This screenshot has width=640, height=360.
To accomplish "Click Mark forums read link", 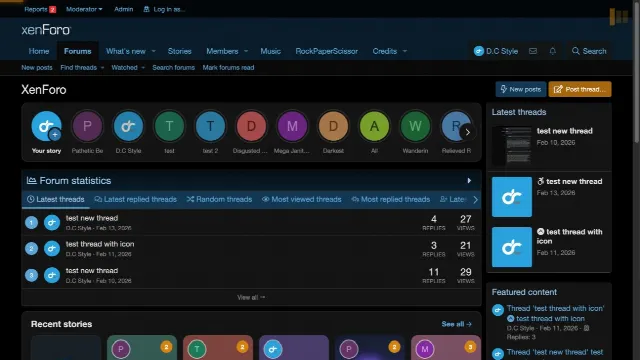I will click(x=228, y=68).
